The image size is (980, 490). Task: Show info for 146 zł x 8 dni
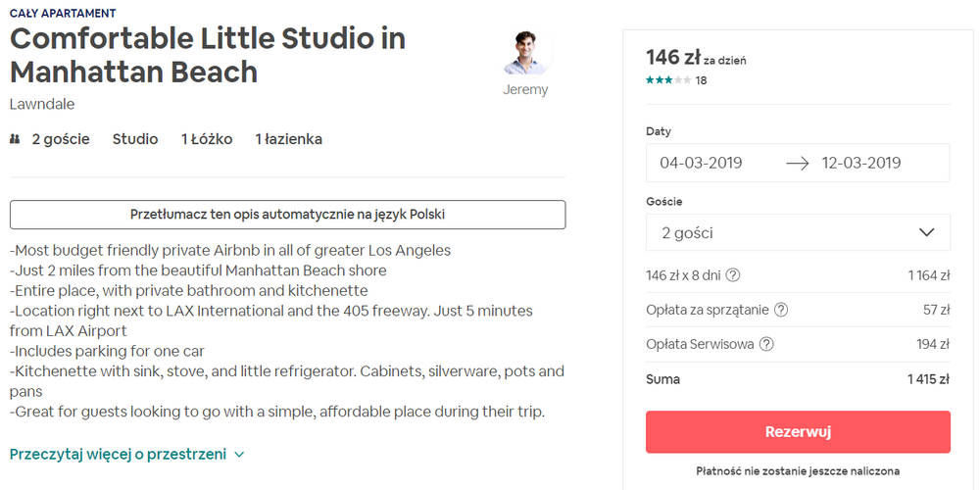coord(734,275)
